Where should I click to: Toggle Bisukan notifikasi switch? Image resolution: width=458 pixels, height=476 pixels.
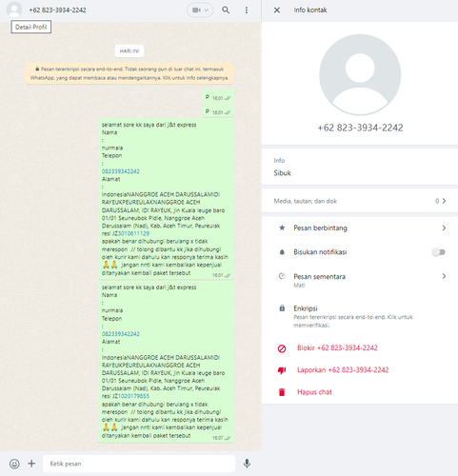coord(438,252)
